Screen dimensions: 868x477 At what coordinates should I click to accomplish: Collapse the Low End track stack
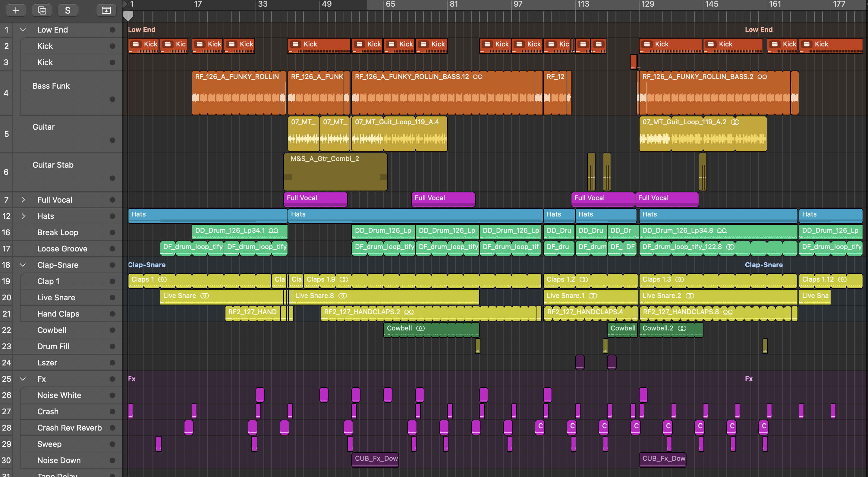pos(23,30)
